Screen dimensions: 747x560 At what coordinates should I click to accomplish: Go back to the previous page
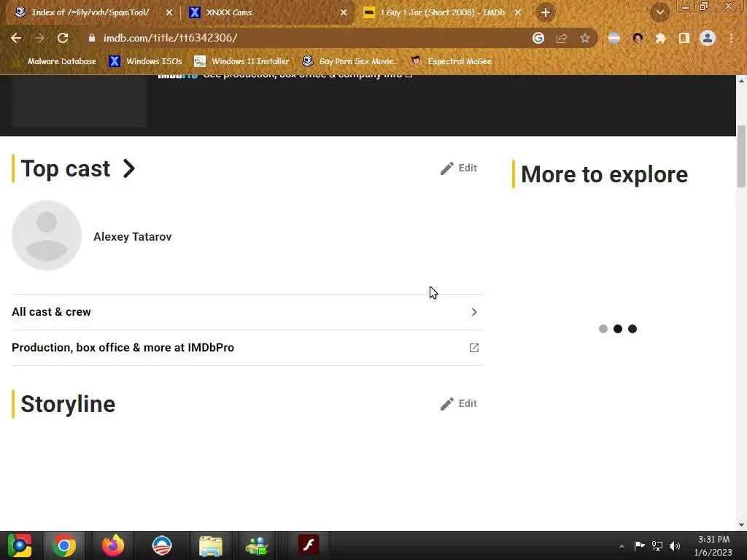[x=16, y=38]
